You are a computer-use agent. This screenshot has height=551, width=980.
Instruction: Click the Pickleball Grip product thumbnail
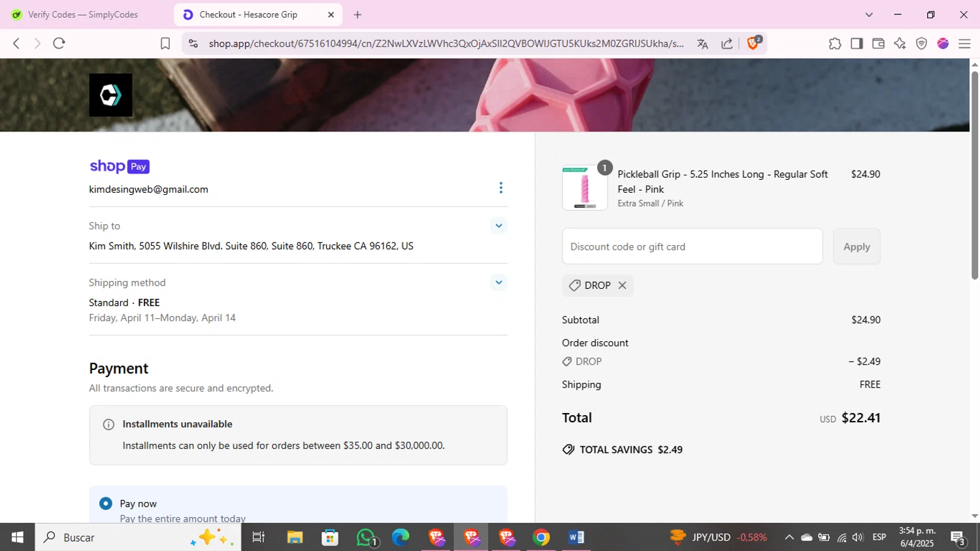pyautogui.click(x=585, y=188)
